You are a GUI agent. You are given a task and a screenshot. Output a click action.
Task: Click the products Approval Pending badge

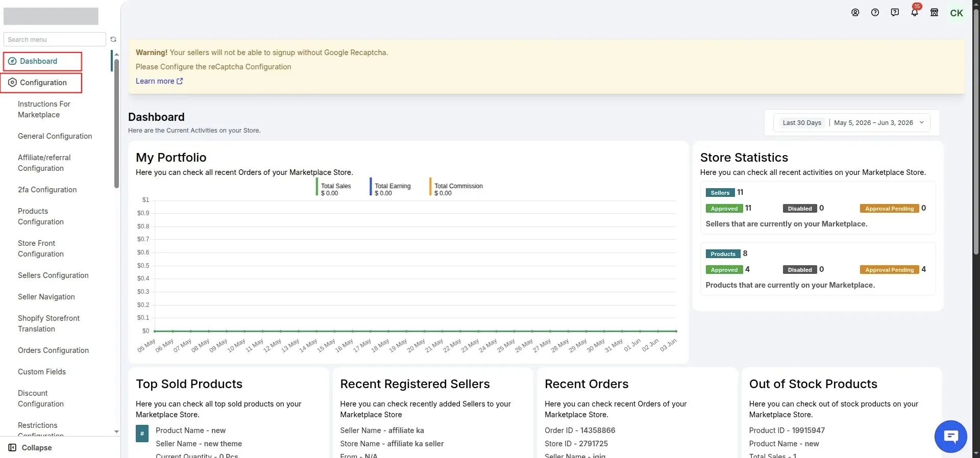point(889,270)
